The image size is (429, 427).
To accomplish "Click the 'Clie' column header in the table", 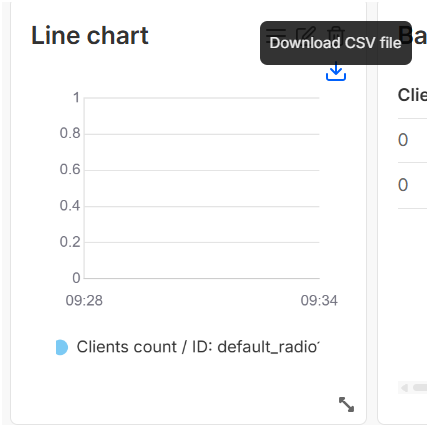I will (412, 95).
